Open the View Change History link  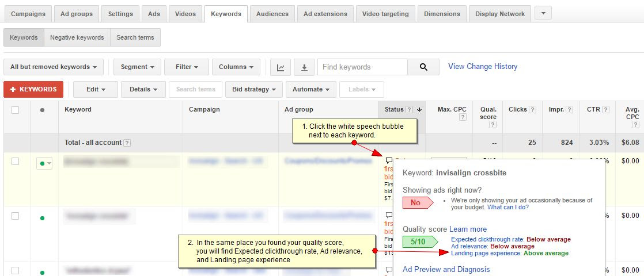(483, 67)
